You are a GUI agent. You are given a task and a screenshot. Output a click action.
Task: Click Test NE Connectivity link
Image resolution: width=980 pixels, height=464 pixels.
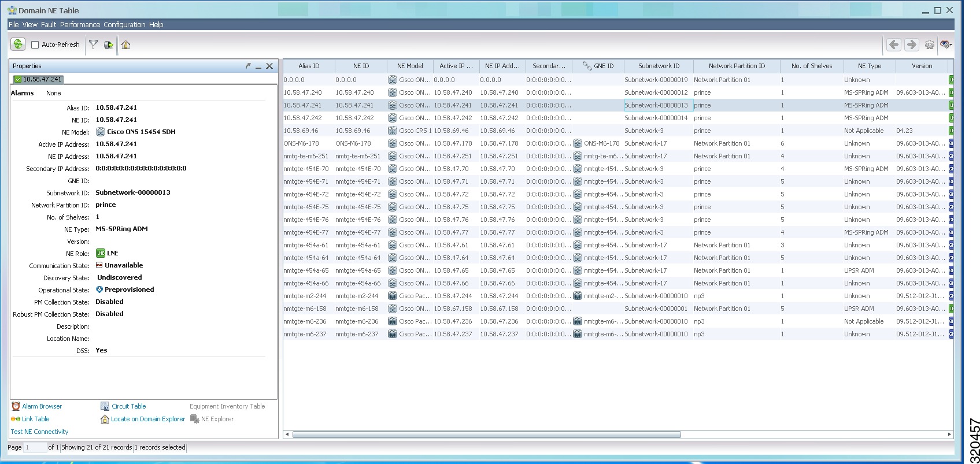pos(39,432)
